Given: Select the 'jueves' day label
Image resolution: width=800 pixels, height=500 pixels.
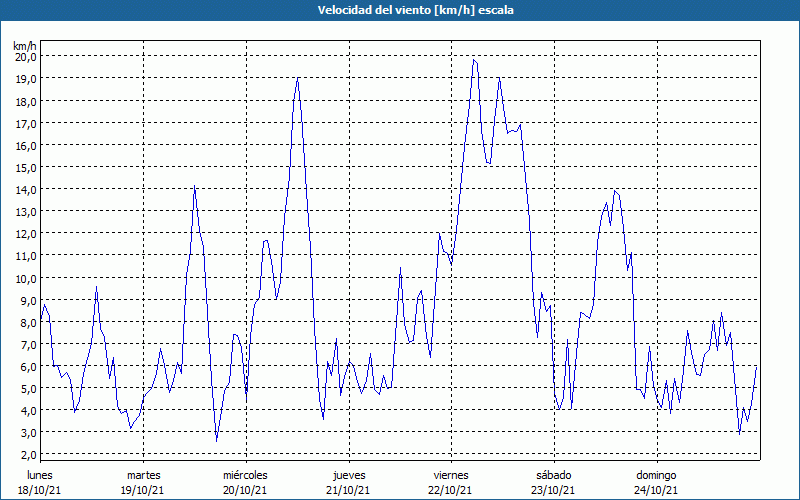Looking at the screenshot, I should tap(349, 475).
